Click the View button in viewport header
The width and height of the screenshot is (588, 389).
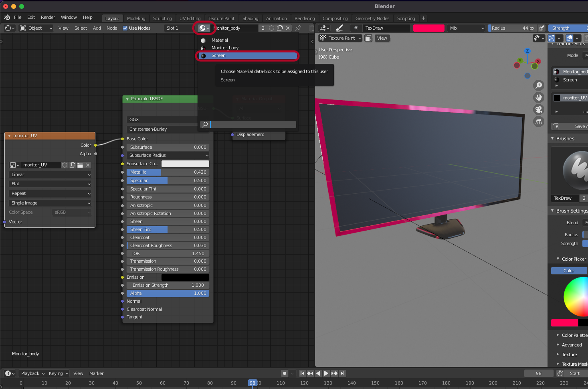click(x=382, y=38)
